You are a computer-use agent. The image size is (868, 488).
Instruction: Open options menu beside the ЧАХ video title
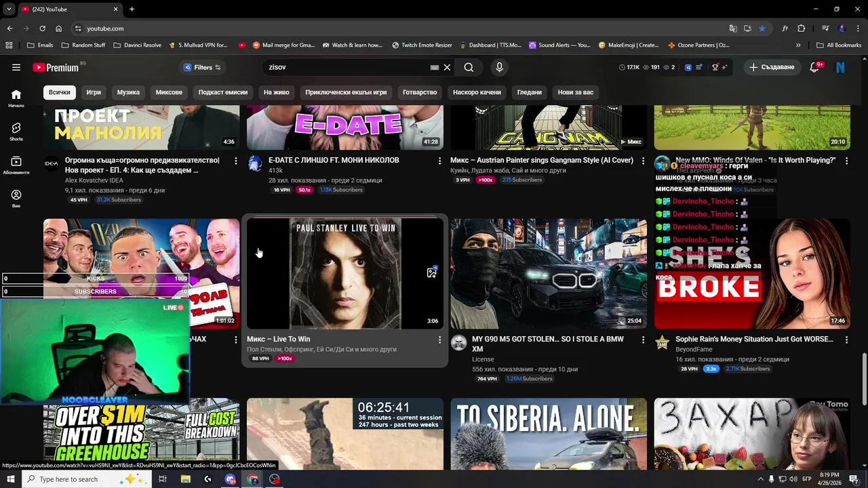pyautogui.click(x=236, y=340)
